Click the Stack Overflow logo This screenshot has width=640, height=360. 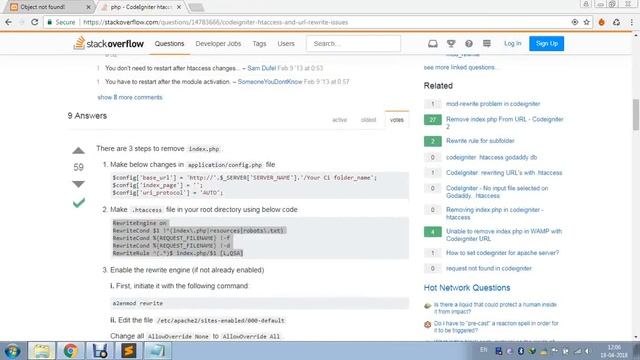pyautogui.click(x=109, y=43)
